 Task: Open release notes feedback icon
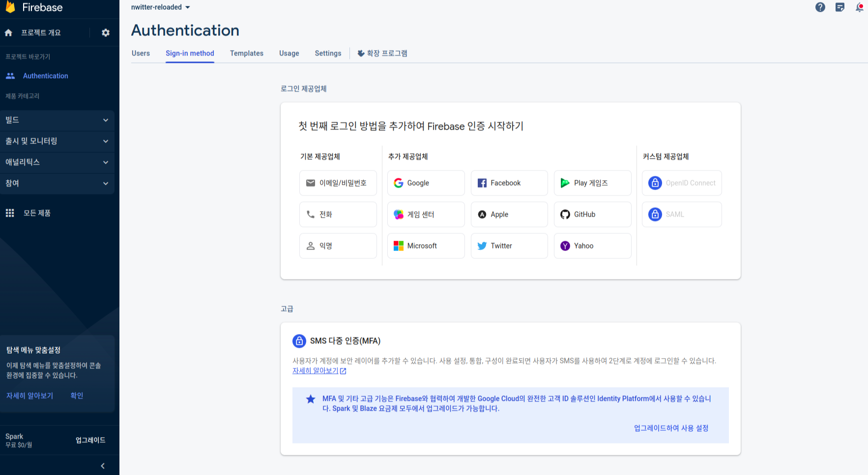point(840,7)
